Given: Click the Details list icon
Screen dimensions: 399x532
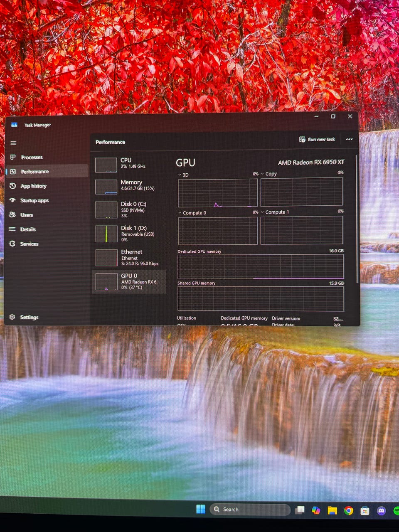Looking at the screenshot, I should coord(12,229).
